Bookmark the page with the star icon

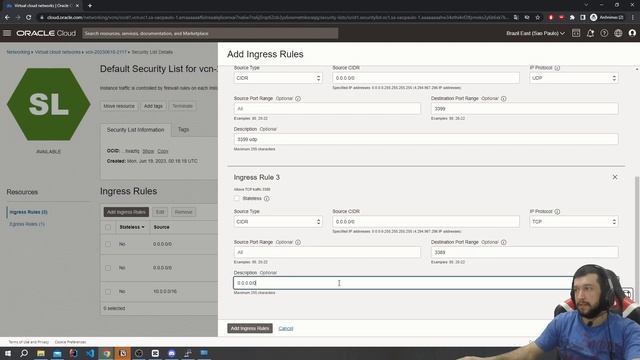click(x=538, y=18)
